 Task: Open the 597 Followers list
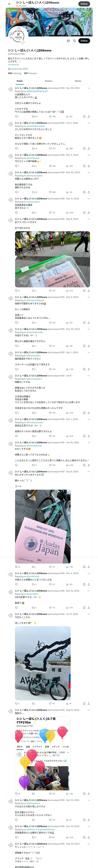[30, 73]
